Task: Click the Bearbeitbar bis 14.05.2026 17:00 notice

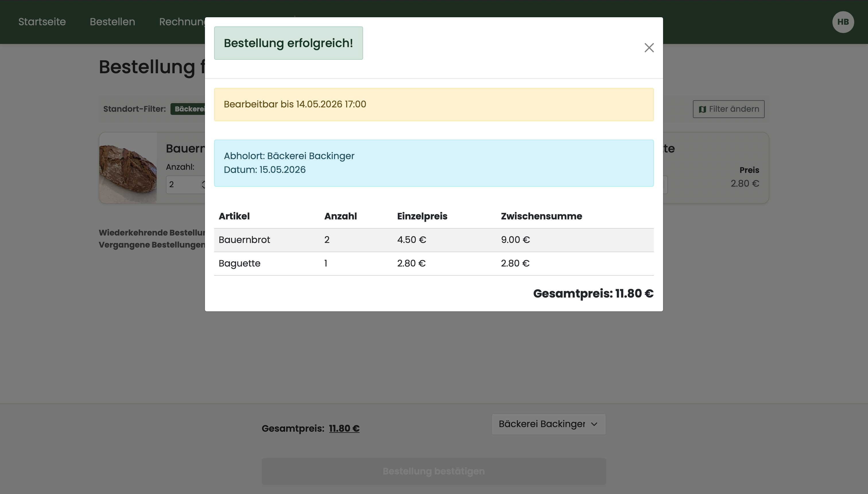Action: pos(434,105)
